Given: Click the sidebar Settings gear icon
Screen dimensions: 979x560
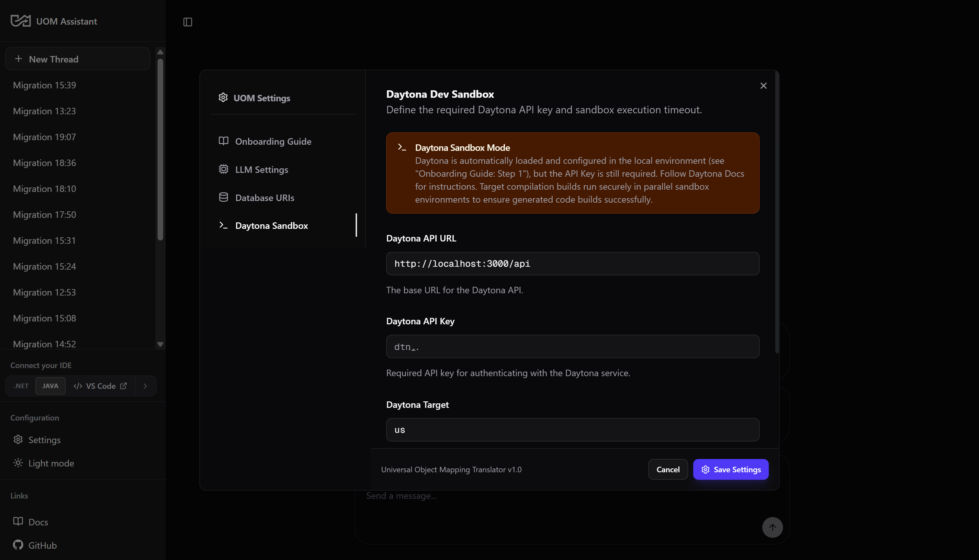Looking at the screenshot, I should (x=18, y=440).
